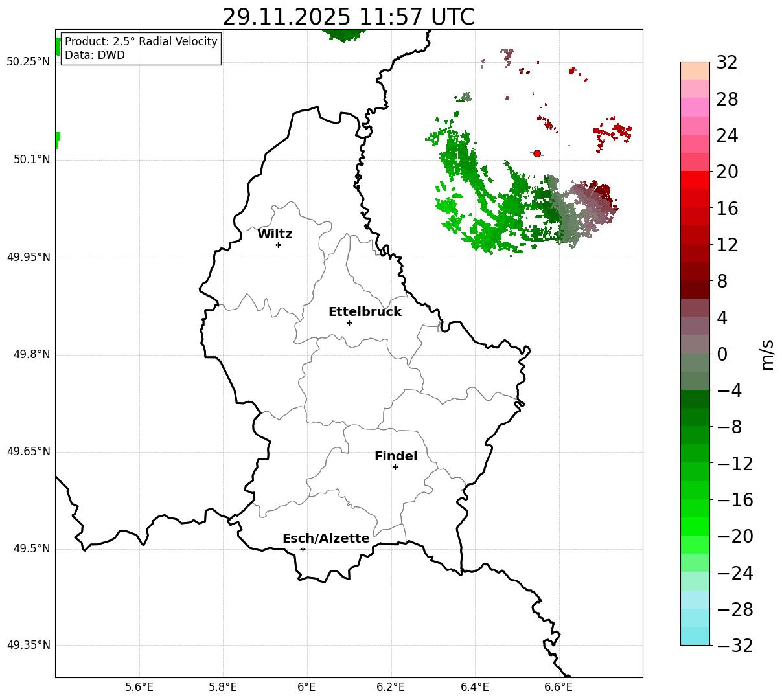The height and width of the screenshot is (700, 782).
Task: Click the 5.8°E longitude label
Action: coord(223,687)
